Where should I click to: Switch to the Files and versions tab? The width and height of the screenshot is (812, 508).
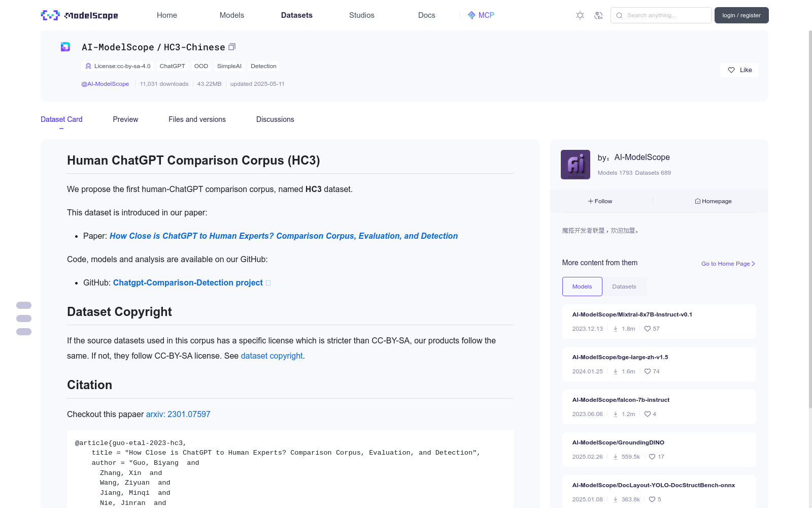tap(197, 119)
